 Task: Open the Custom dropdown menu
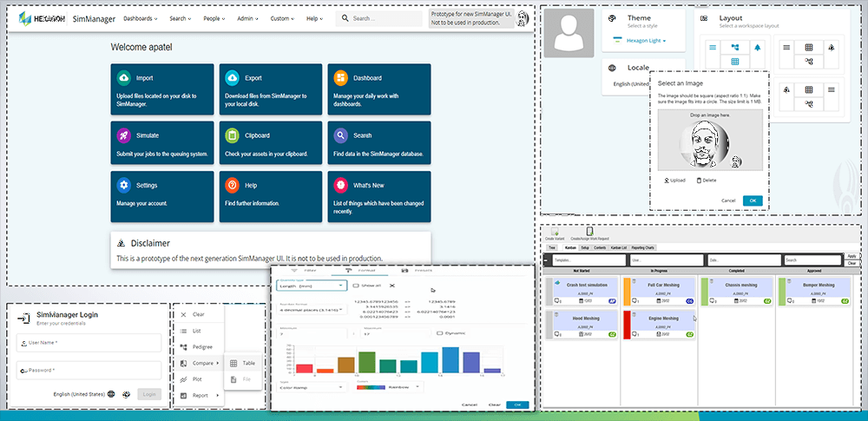click(x=282, y=18)
